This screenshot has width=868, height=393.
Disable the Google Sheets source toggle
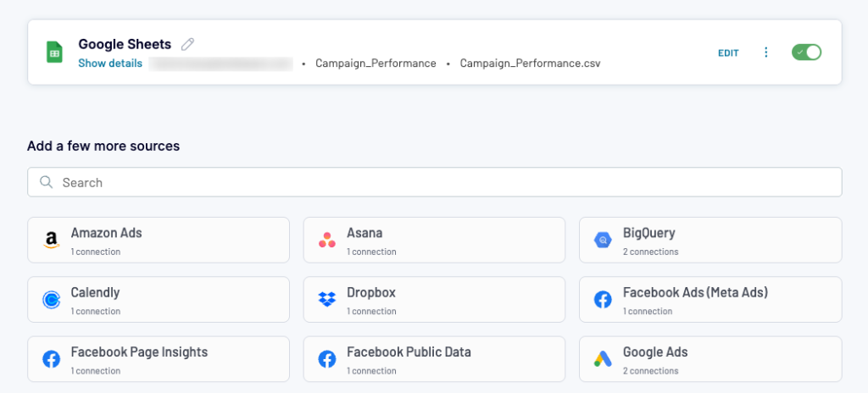point(807,53)
